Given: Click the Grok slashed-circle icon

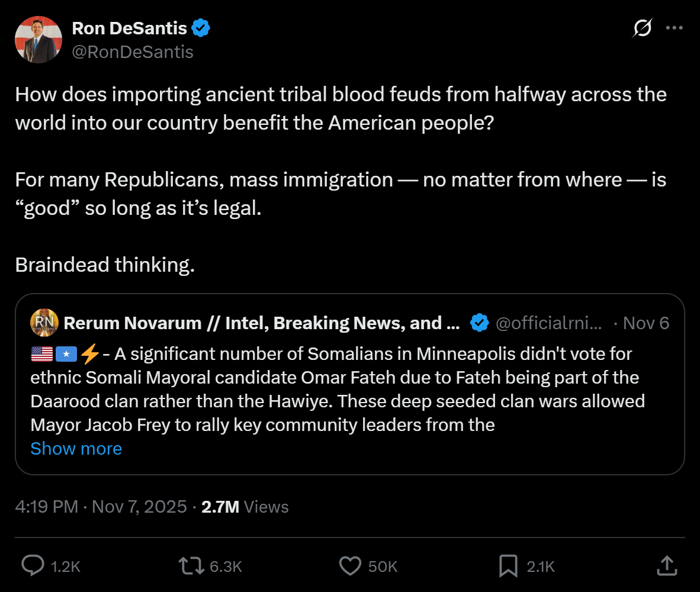Looking at the screenshot, I should pyautogui.click(x=643, y=28).
